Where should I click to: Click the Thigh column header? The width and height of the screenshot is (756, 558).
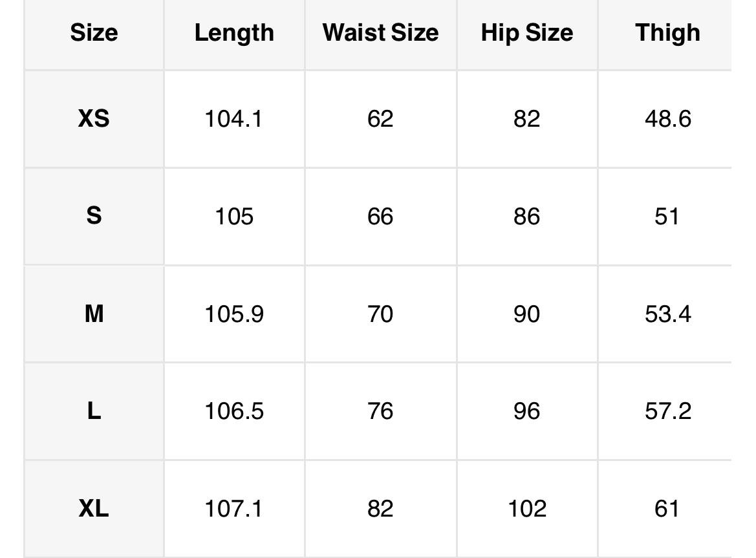(667, 33)
